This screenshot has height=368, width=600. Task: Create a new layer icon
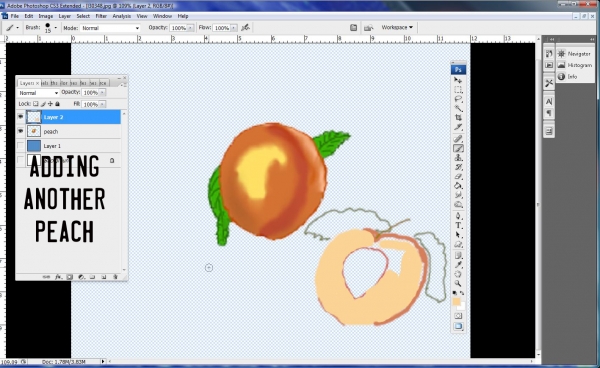click(104, 277)
